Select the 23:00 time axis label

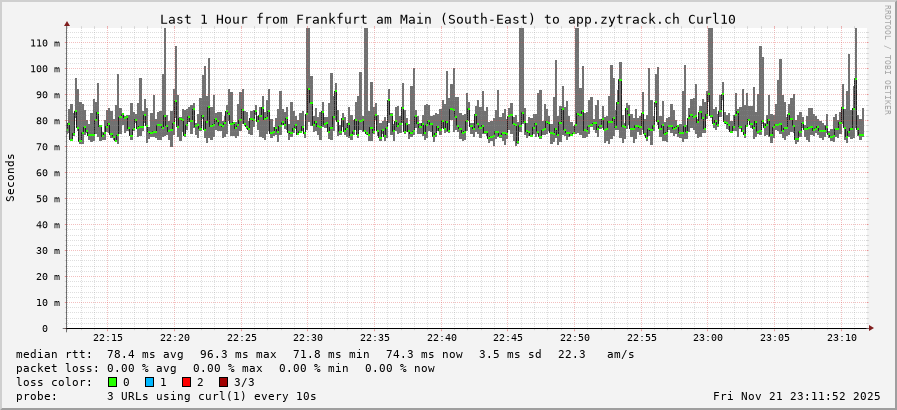click(708, 338)
